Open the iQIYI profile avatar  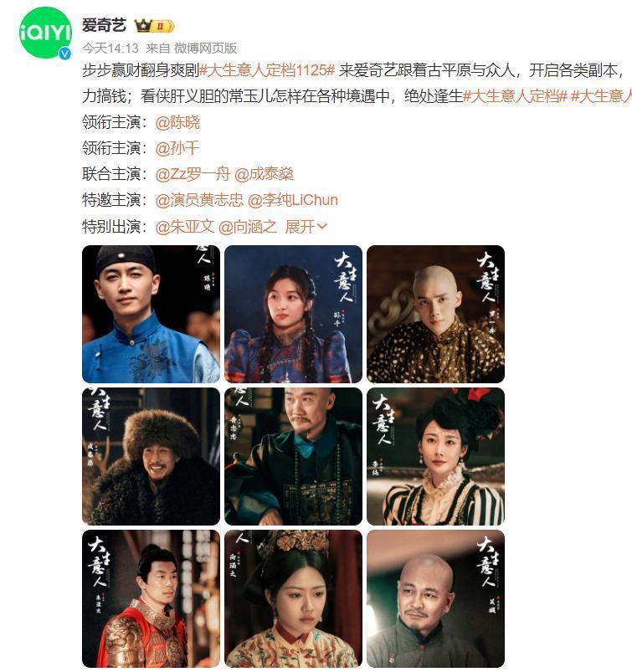point(45,33)
